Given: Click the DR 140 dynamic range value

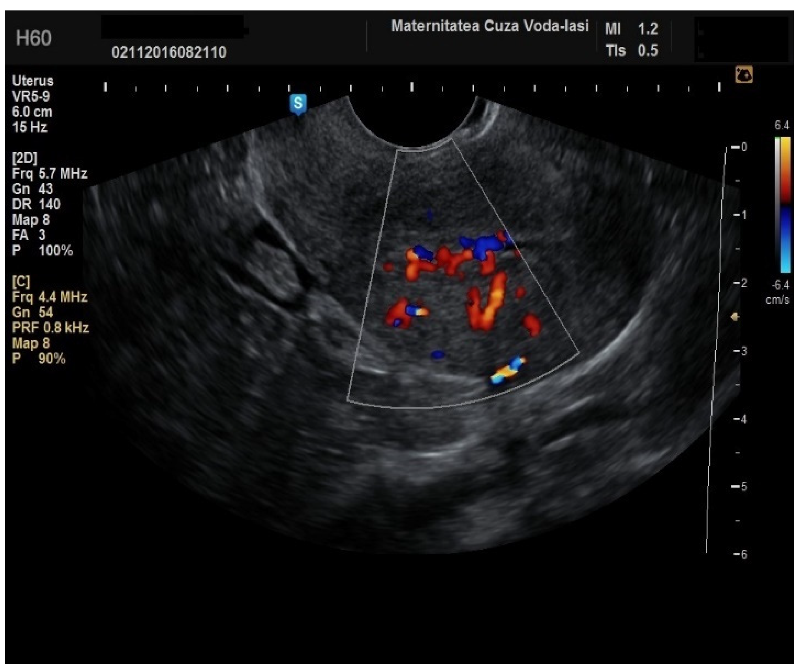Looking at the screenshot, I should [x=36, y=204].
